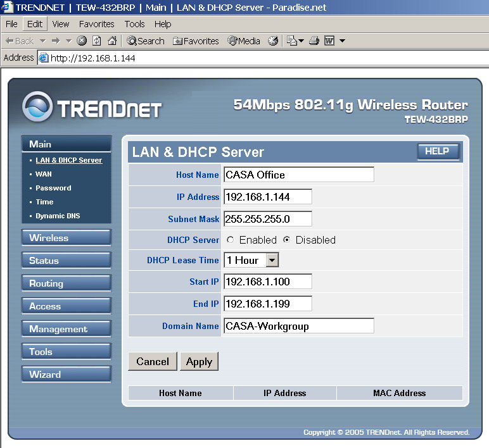
Task: Click the TRENDnet logo
Action: [x=92, y=107]
